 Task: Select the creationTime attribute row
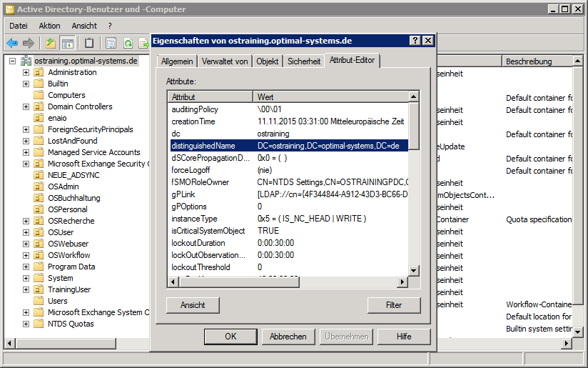click(289, 121)
